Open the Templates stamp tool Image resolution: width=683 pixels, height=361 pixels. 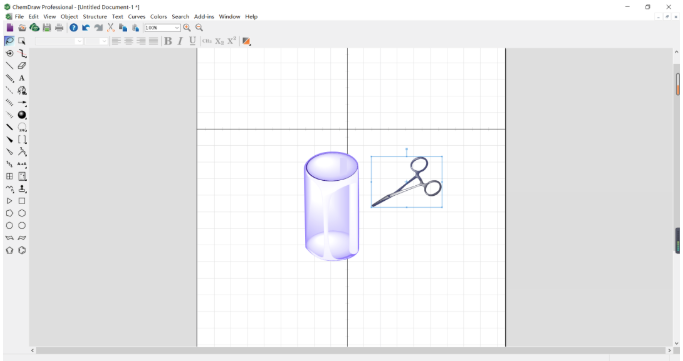pos(22,189)
